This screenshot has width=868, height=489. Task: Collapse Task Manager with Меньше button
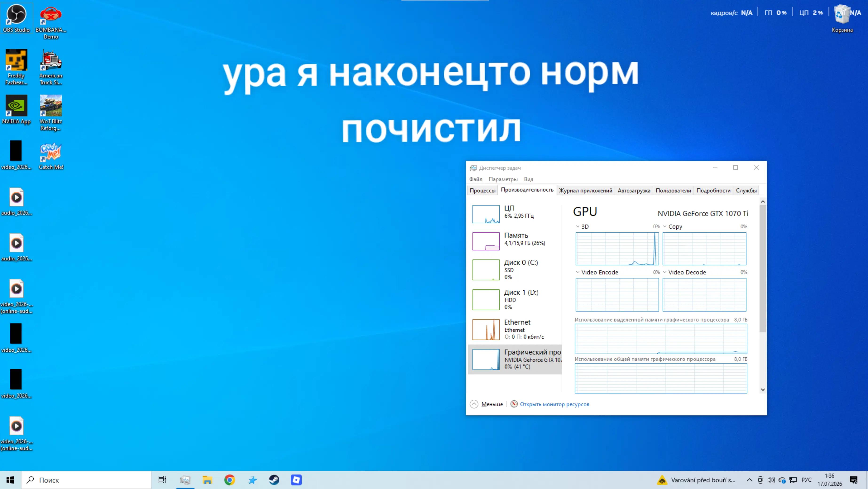487,404
